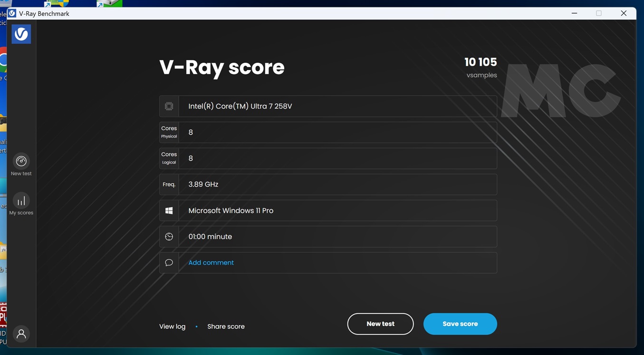Viewport: 644px width, 355px height.
Task: Click the Microsoft Windows 11 Pro row
Action: (337, 210)
